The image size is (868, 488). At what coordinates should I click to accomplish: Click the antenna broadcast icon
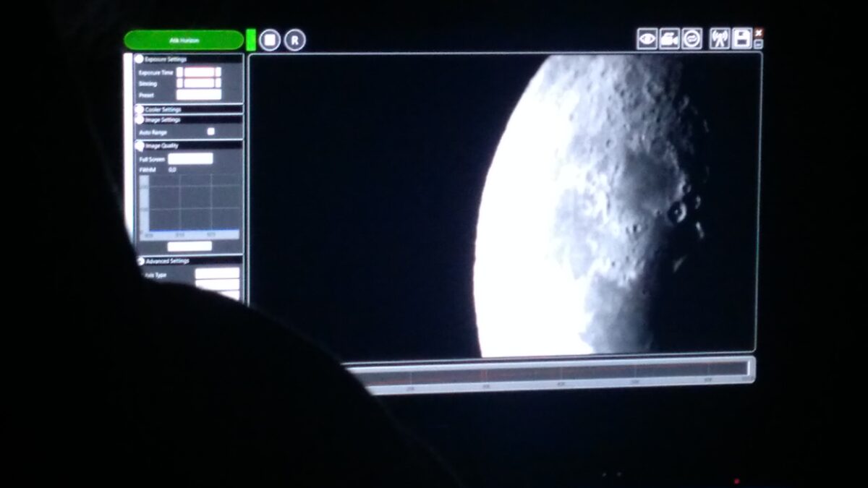(720, 38)
